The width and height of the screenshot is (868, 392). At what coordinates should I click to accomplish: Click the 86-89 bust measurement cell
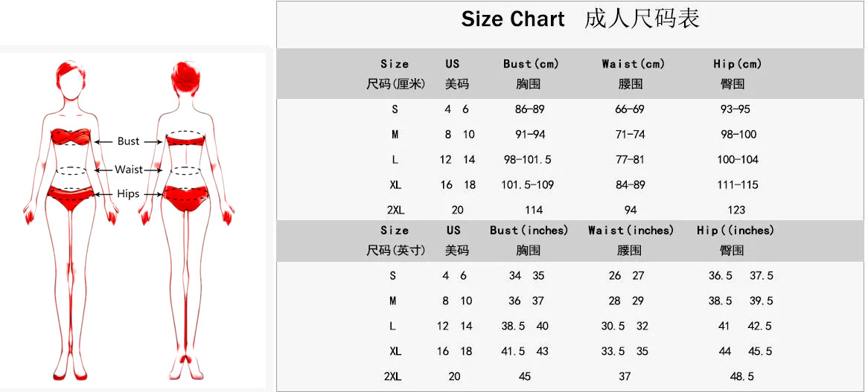[x=530, y=109]
